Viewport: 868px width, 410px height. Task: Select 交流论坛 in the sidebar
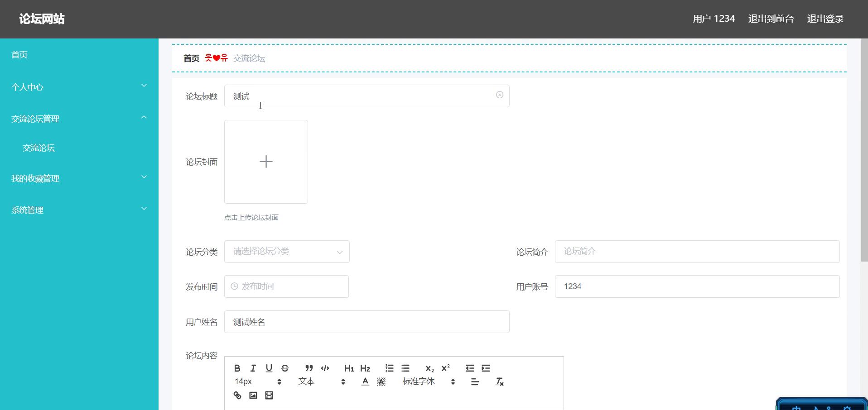(x=39, y=148)
